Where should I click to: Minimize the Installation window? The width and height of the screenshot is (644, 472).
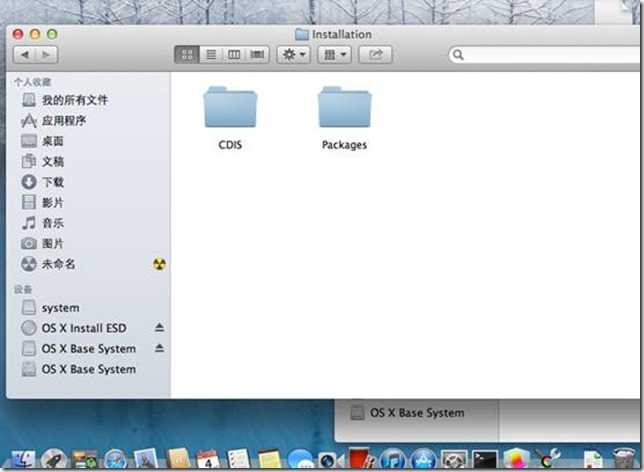click(x=35, y=34)
